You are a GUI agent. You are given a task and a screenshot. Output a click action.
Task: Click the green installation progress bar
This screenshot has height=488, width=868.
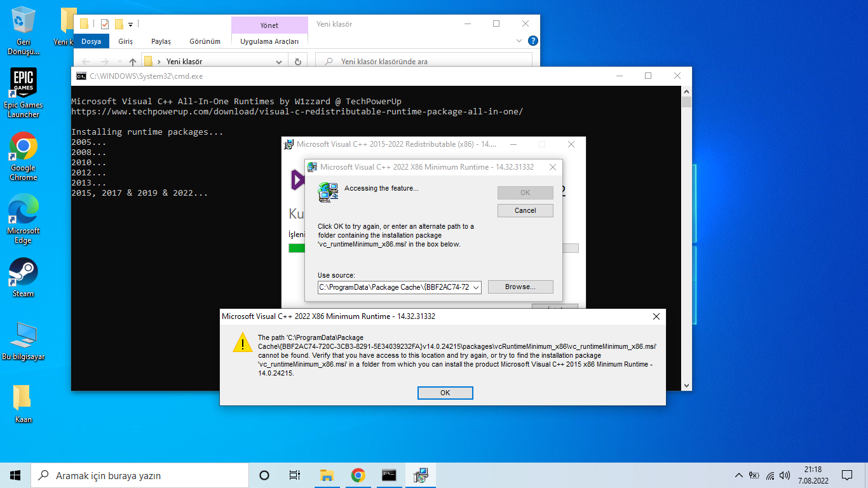coord(297,248)
